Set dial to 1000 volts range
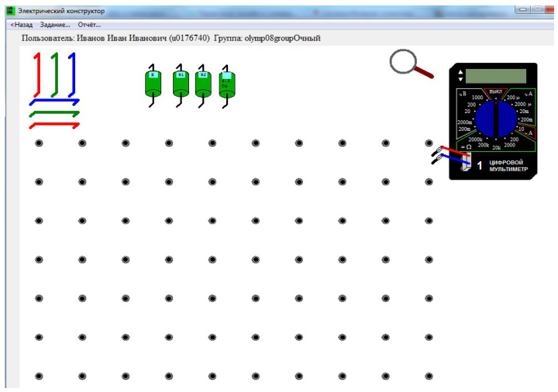The image size is (558, 392). pyautogui.click(x=477, y=98)
